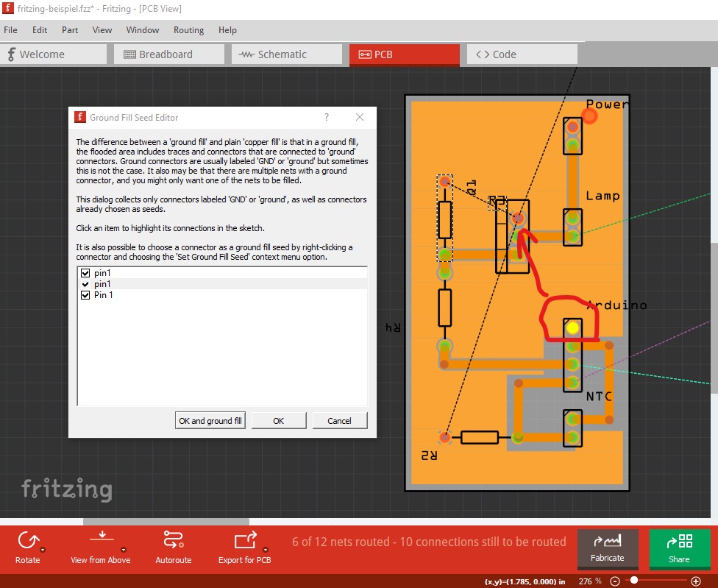Screen dimensions: 718x588
Task: Click OK and ground fill
Action: click(210, 420)
